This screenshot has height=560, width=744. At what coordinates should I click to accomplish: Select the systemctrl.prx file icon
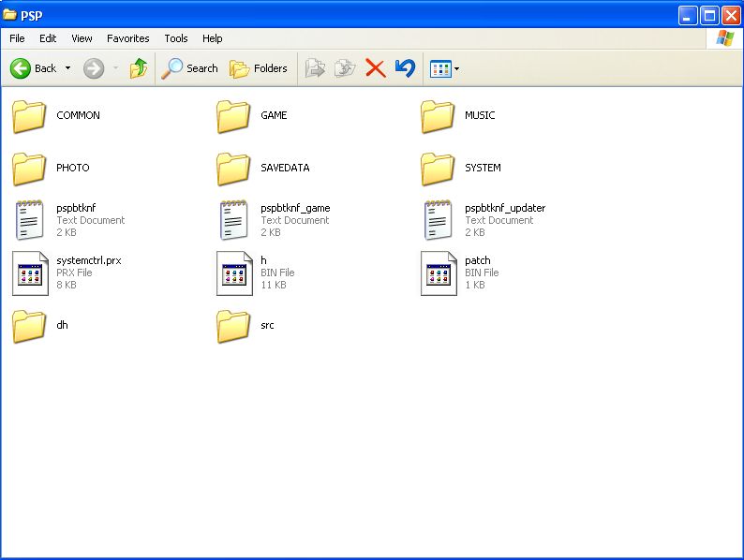coord(30,273)
